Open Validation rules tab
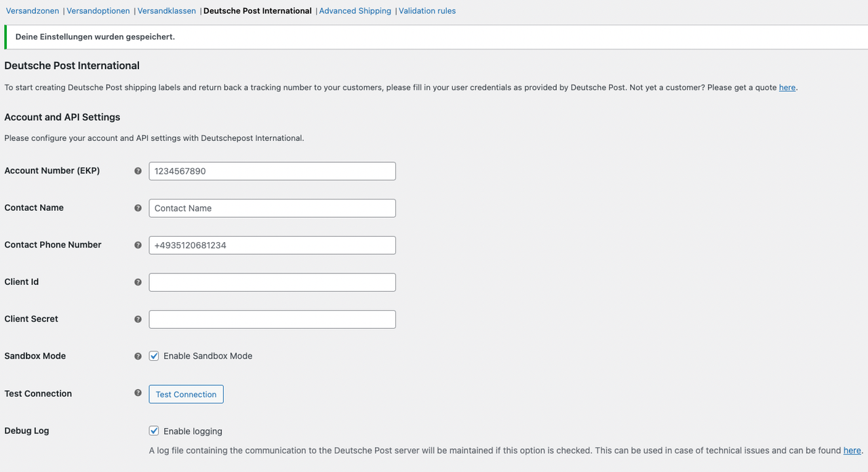 [x=427, y=11]
